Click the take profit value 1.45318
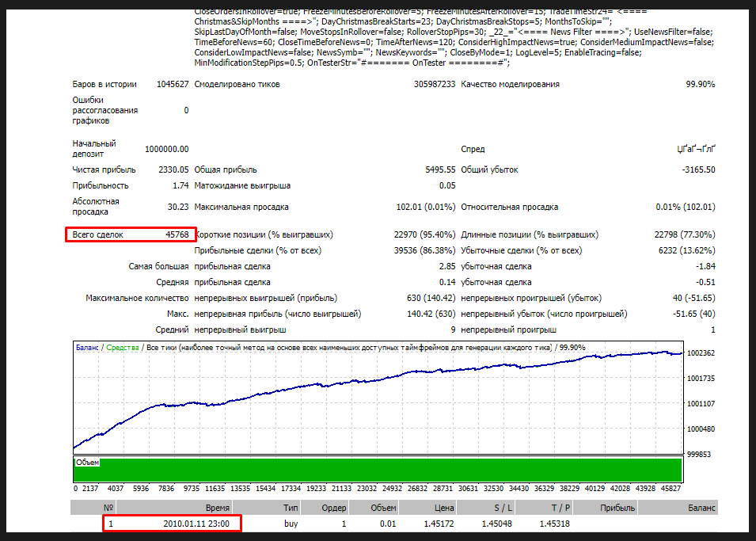The height and width of the screenshot is (541, 756). click(x=554, y=524)
